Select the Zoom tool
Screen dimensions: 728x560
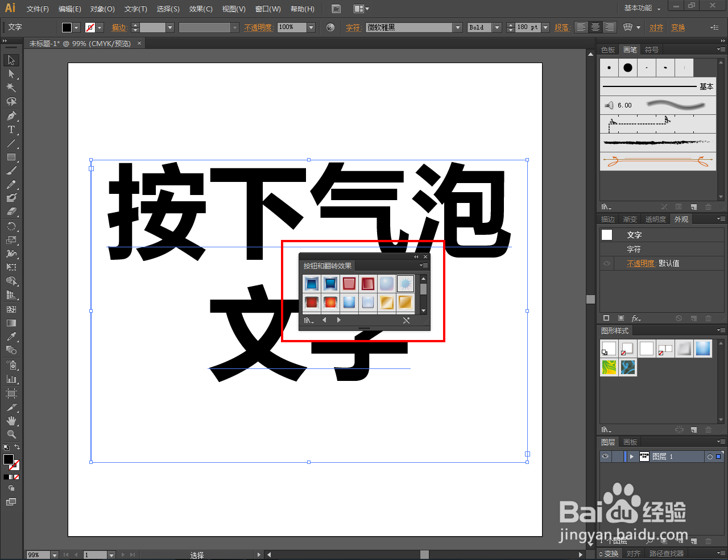click(x=11, y=434)
